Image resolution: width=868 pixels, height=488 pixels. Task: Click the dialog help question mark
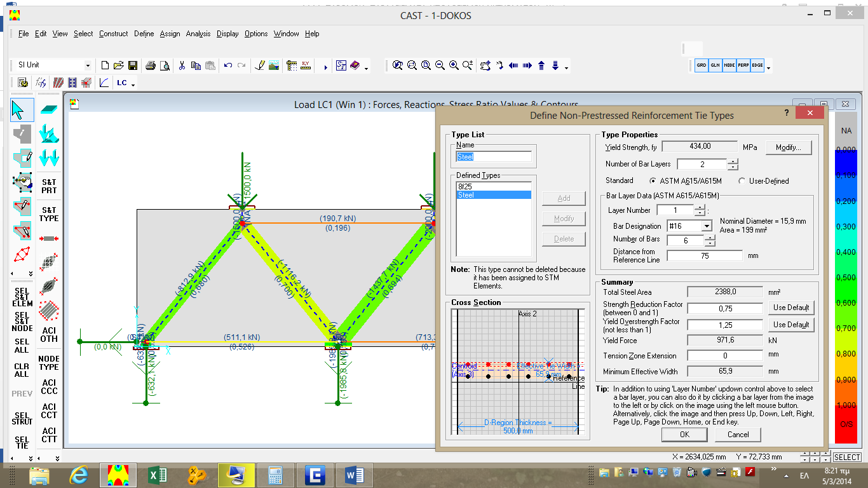(786, 112)
